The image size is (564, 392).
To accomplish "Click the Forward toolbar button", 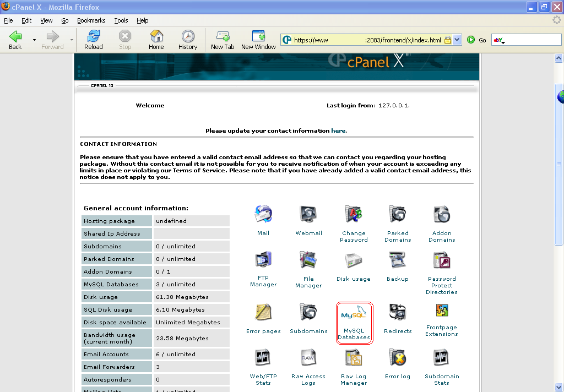I will 52,40.
